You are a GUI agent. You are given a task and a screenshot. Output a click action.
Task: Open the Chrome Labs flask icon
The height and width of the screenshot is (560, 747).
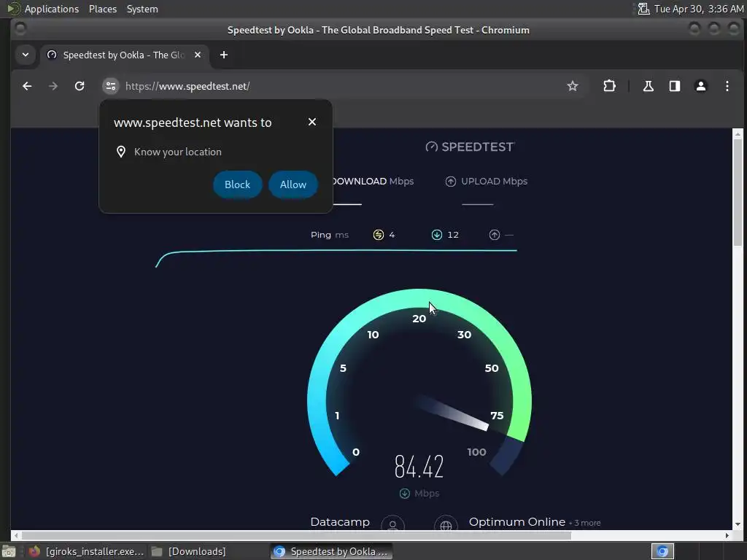tap(648, 86)
